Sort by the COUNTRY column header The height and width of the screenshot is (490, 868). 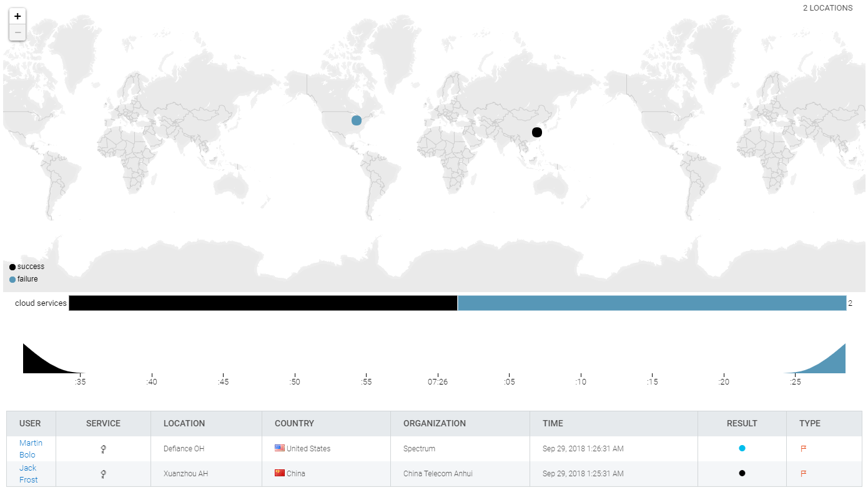click(294, 423)
